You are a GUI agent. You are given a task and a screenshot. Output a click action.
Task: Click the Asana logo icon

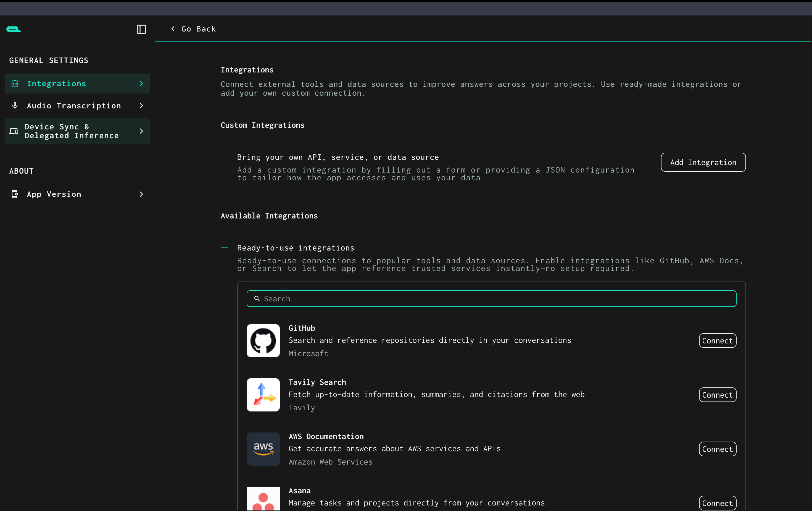[263, 499]
